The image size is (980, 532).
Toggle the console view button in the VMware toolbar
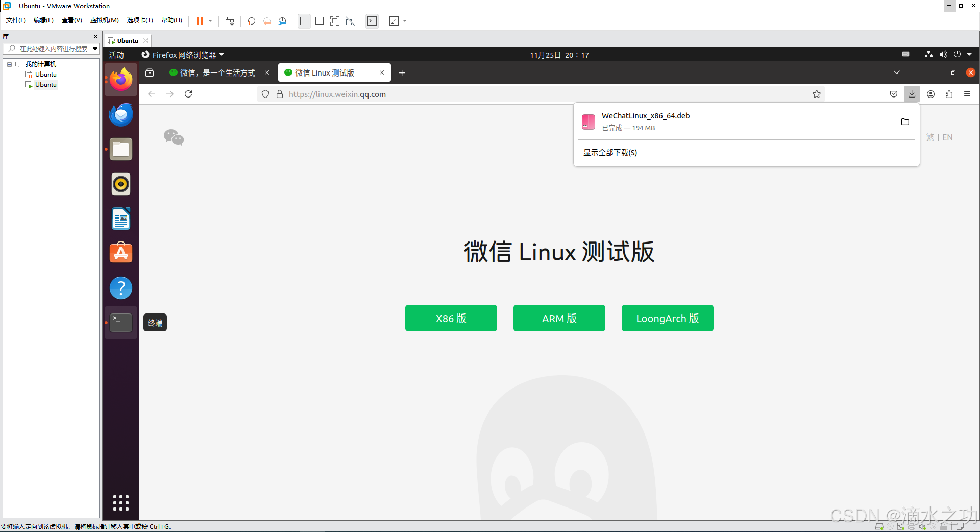point(372,21)
